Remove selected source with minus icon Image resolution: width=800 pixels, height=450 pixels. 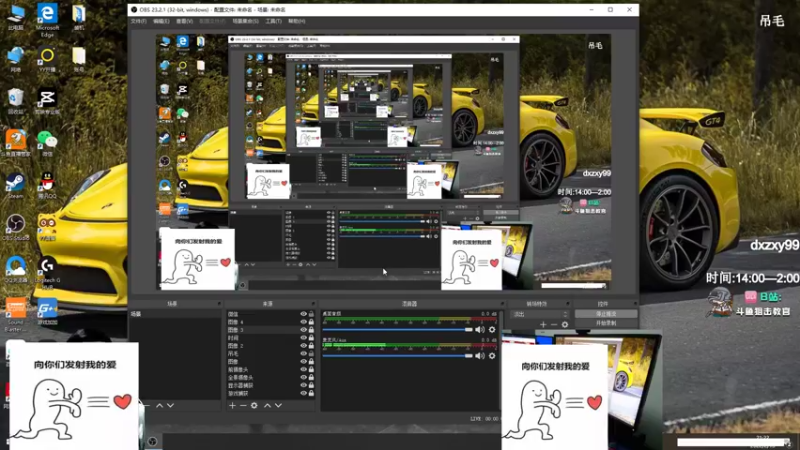coord(243,406)
